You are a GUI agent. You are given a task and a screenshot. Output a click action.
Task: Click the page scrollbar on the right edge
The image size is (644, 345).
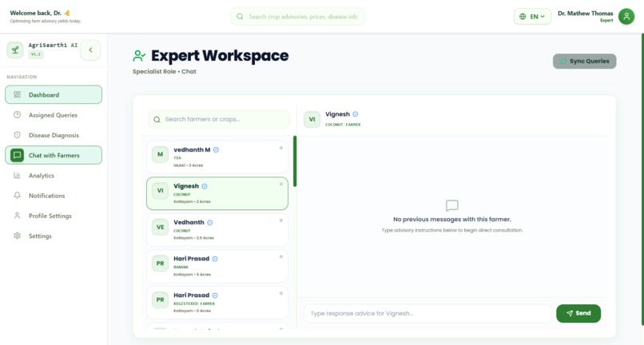(x=642, y=179)
